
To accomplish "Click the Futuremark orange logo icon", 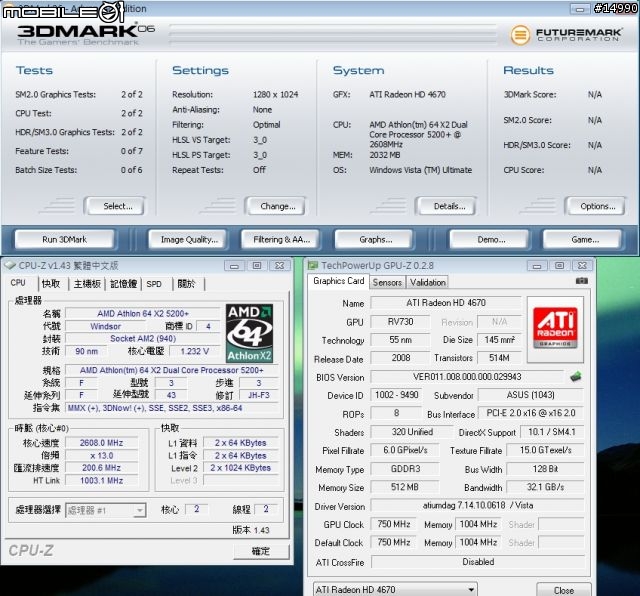I will coord(520,35).
